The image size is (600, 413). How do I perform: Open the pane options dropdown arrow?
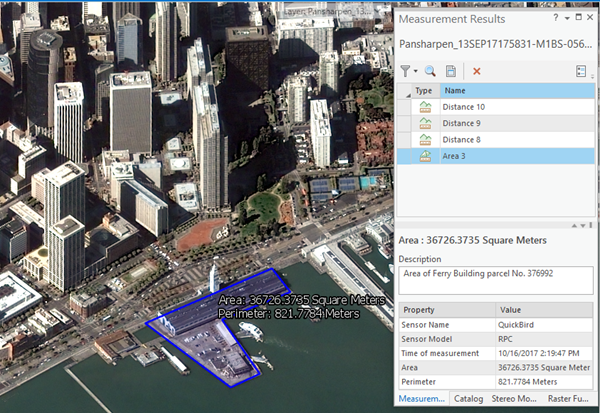[x=567, y=18]
